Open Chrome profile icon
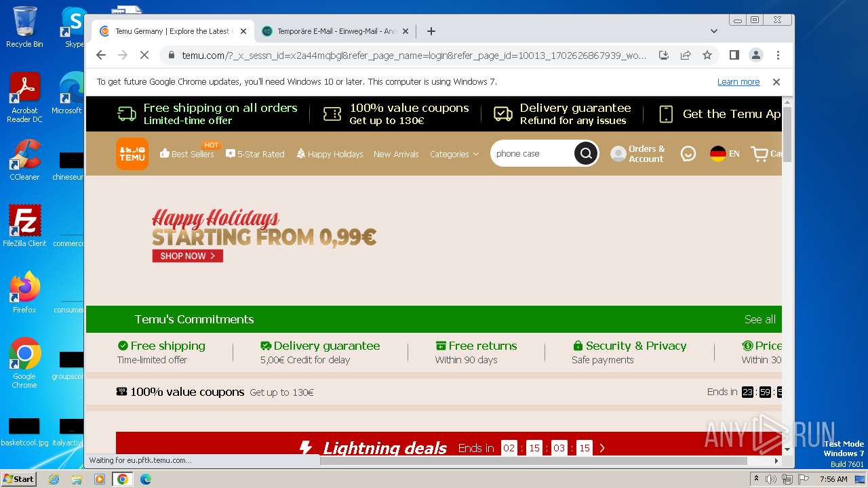Viewport: 868px width, 488px height. pos(755,56)
